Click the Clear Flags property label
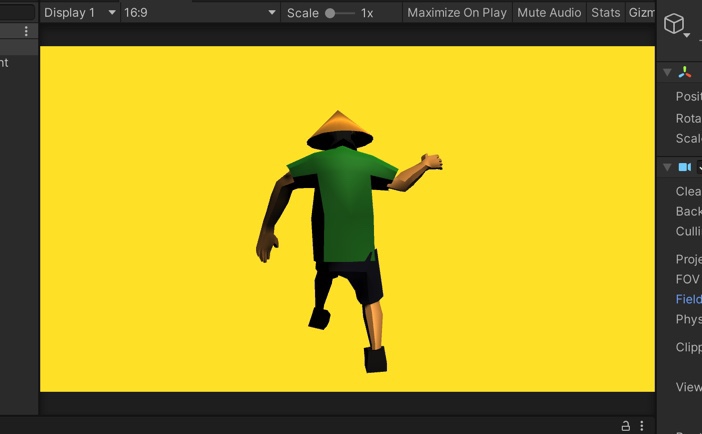702x434 pixels. [688, 191]
